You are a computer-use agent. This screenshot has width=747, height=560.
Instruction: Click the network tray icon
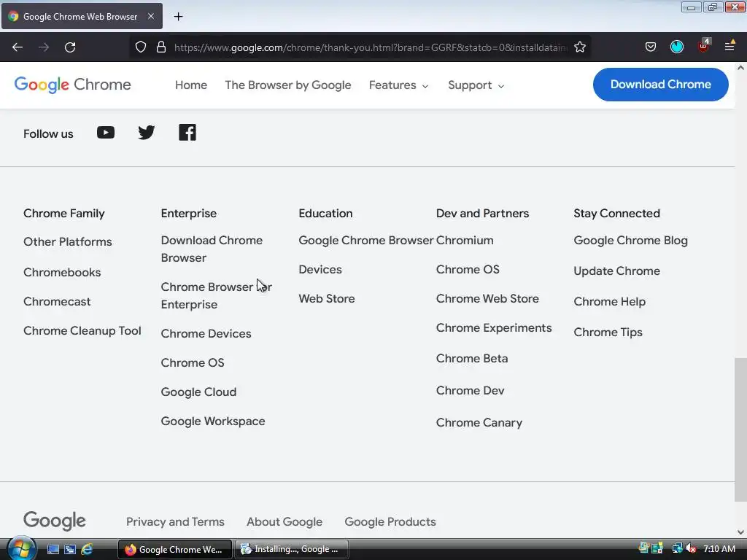click(677, 548)
